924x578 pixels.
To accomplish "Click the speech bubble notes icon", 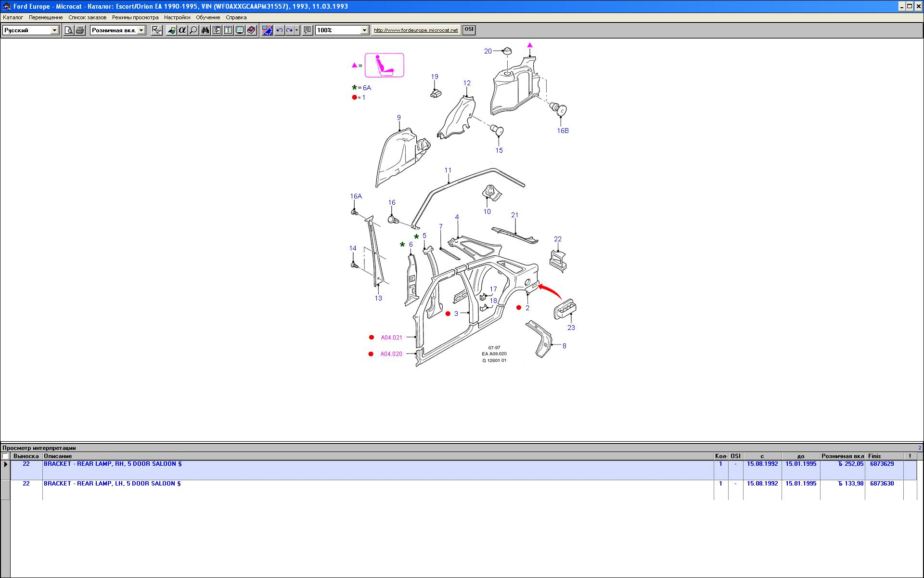I will point(308,30).
